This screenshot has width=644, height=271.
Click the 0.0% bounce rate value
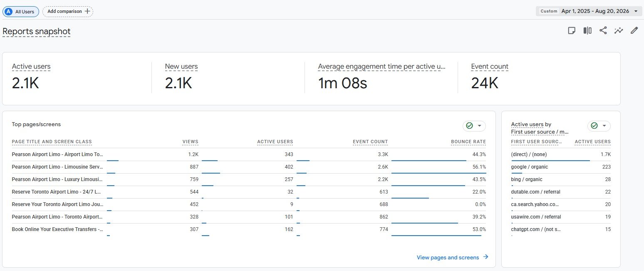point(481,204)
